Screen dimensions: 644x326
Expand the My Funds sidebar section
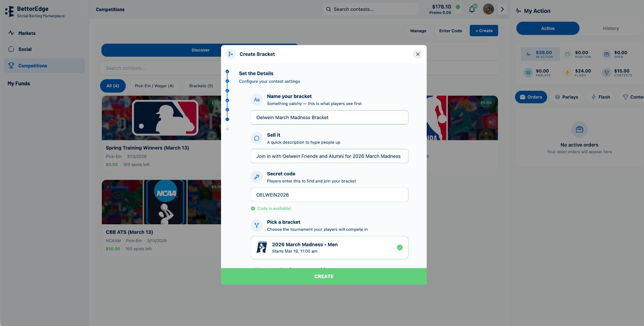(x=19, y=84)
